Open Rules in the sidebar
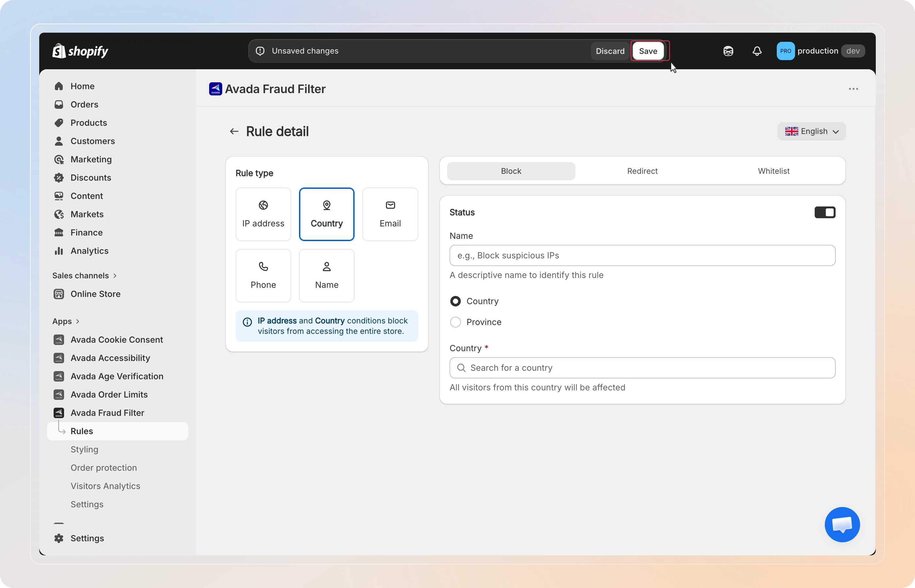The image size is (915, 588). [x=117, y=431]
